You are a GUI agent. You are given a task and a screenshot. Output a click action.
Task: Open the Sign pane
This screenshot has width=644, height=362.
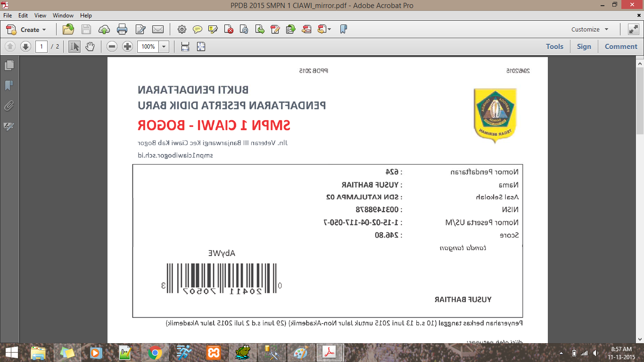point(584,47)
